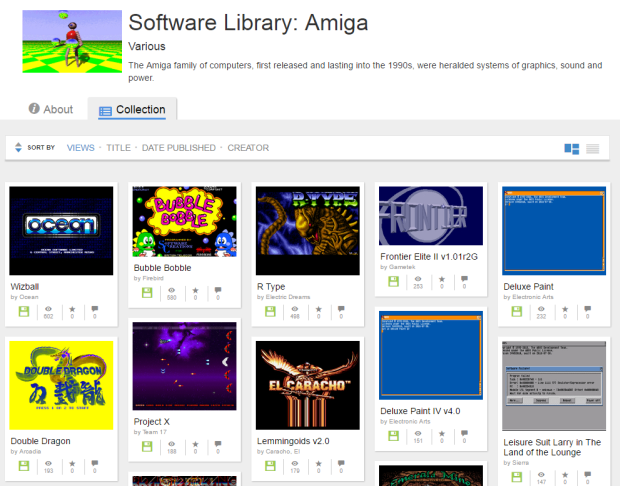The image size is (620, 486).
Task: Open the Bubble Bobble thumbnail
Action: click(x=184, y=221)
